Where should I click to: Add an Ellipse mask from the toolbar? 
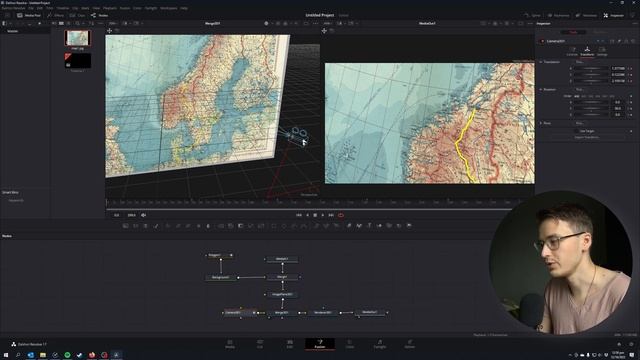[284, 226]
